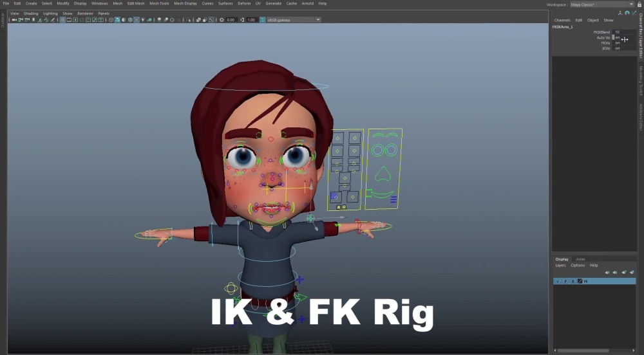The image size is (644, 355).
Task: Open the Workspace Maya Classic dropdown
Action: (601, 5)
